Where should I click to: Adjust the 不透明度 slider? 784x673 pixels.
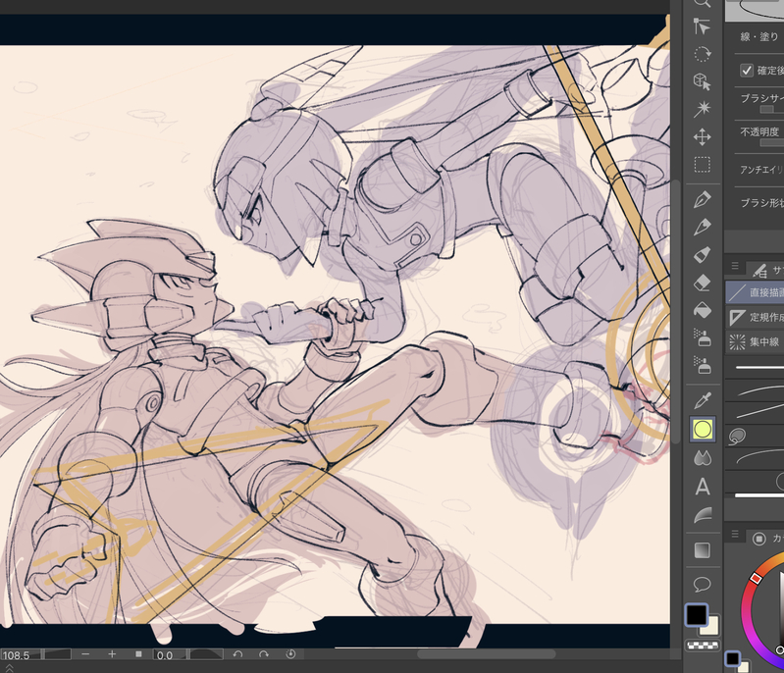(x=771, y=143)
